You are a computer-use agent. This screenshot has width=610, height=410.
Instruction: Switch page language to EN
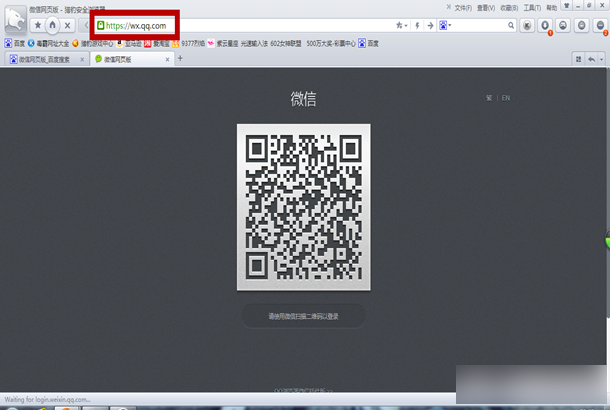[x=506, y=98]
